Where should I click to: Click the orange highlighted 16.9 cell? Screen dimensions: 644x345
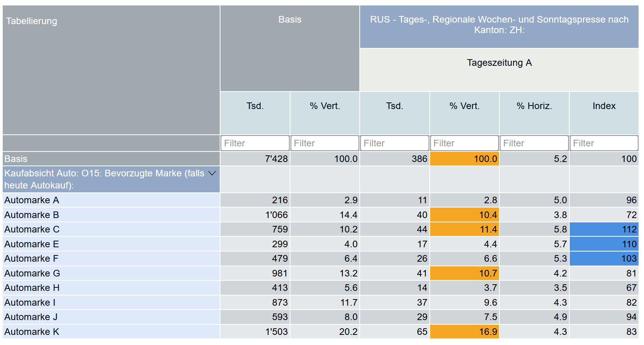coord(464,332)
